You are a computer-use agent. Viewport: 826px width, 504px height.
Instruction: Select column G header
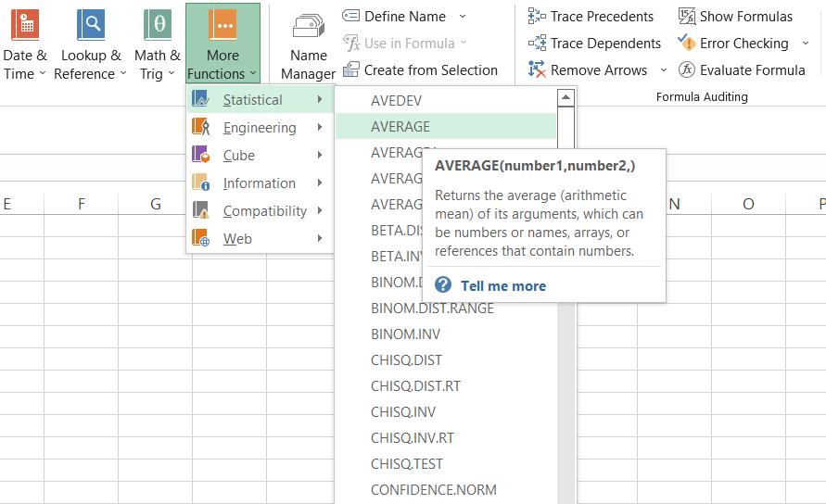pos(156,204)
